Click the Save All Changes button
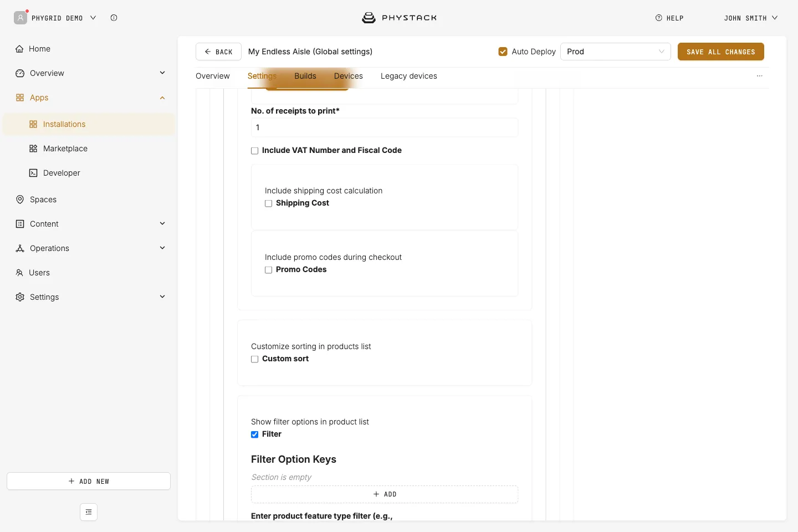This screenshot has width=798, height=532. pos(720,52)
